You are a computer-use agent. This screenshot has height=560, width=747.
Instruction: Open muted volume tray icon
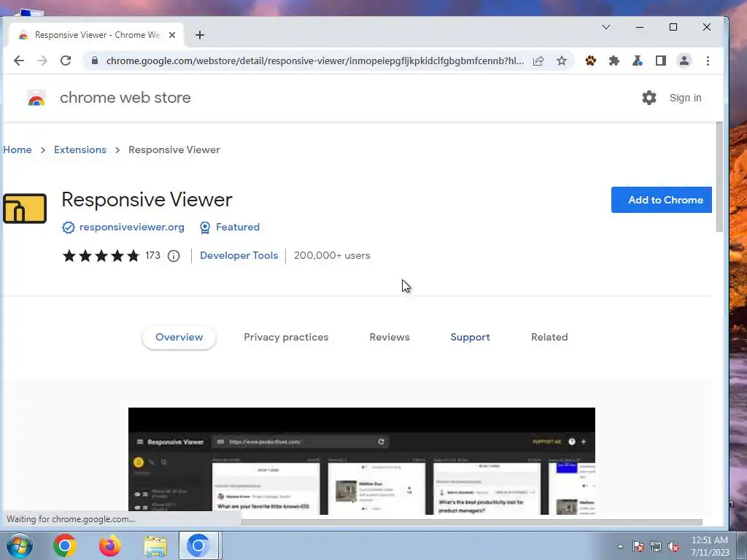click(673, 546)
